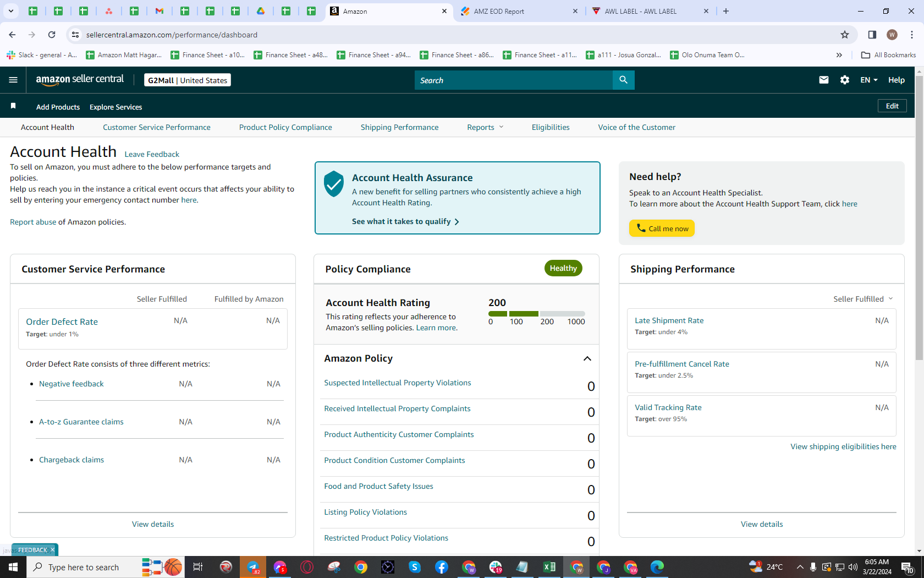Open Facebook from the taskbar
The height and width of the screenshot is (578, 924).
click(x=442, y=567)
